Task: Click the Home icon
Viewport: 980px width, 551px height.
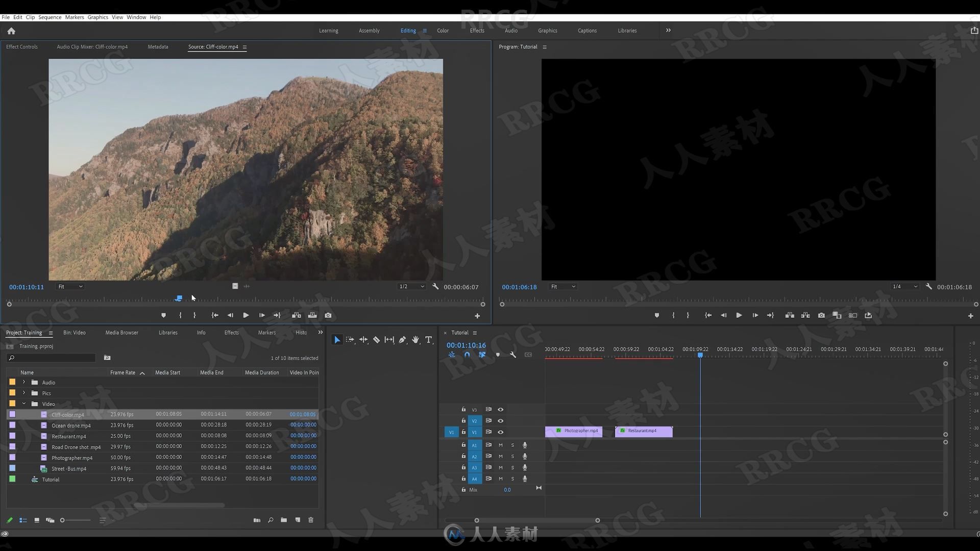Action: (x=11, y=31)
